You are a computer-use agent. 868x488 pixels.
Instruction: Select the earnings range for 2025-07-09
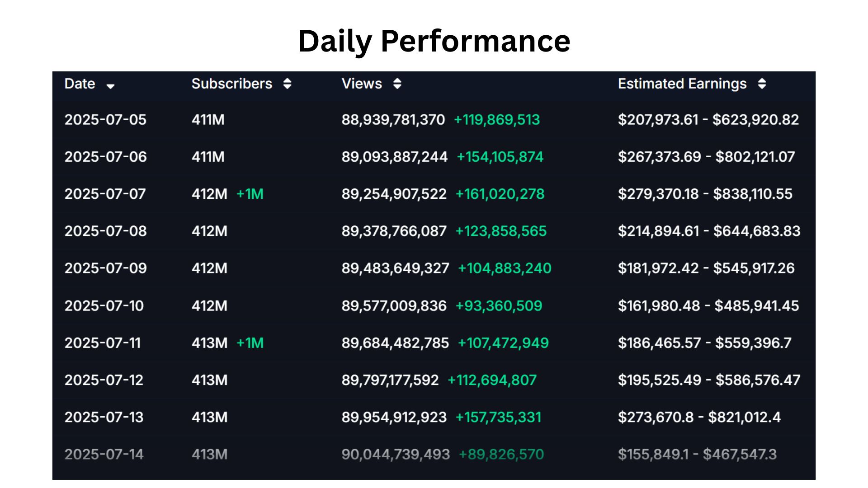[706, 268]
